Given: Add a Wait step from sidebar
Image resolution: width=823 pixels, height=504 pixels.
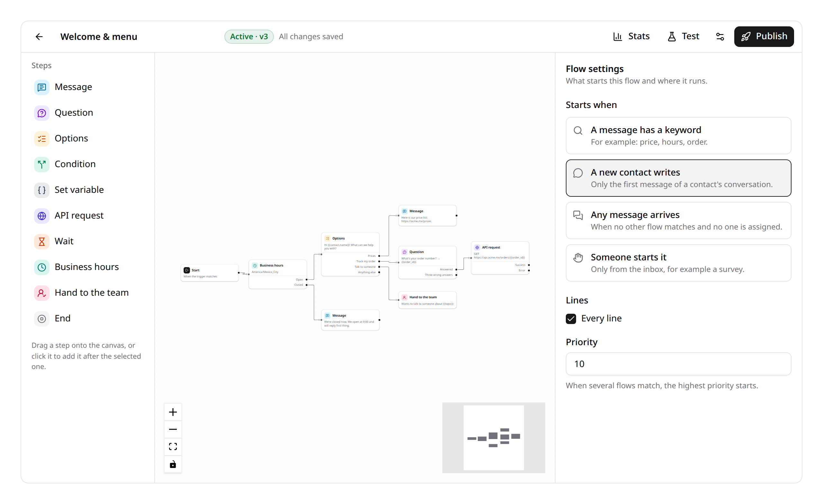Looking at the screenshot, I should (87, 241).
